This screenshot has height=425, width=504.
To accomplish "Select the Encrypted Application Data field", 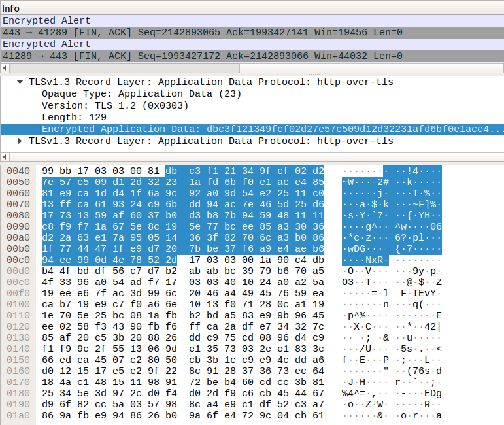I will (252, 129).
